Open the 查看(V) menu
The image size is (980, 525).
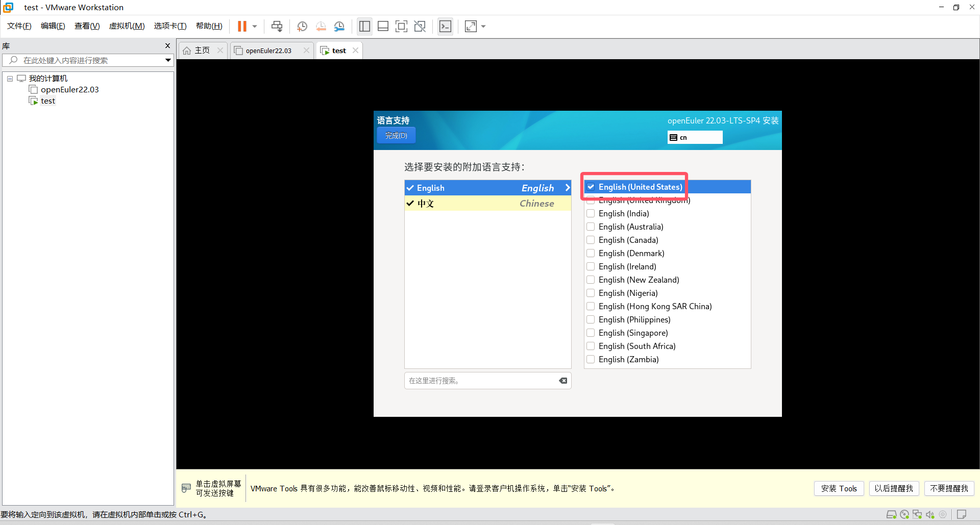pyautogui.click(x=87, y=26)
